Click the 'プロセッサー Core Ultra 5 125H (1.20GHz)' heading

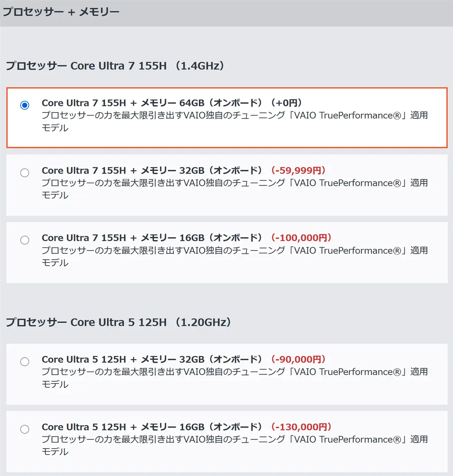(118, 322)
